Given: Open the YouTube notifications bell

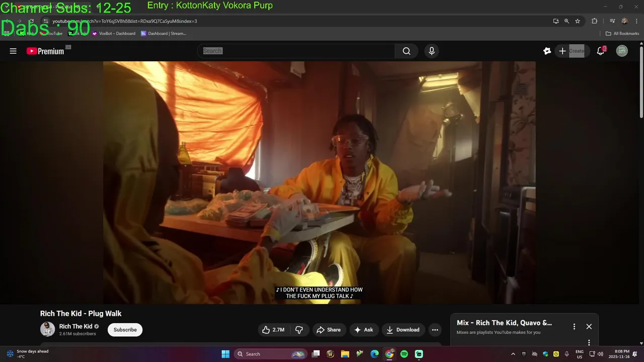Looking at the screenshot, I should [601, 51].
